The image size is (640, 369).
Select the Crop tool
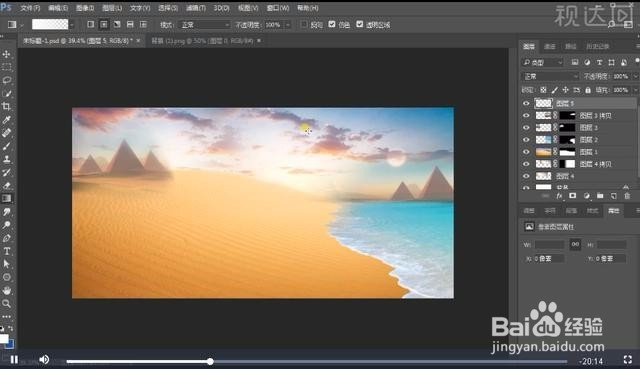coord(7,107)
